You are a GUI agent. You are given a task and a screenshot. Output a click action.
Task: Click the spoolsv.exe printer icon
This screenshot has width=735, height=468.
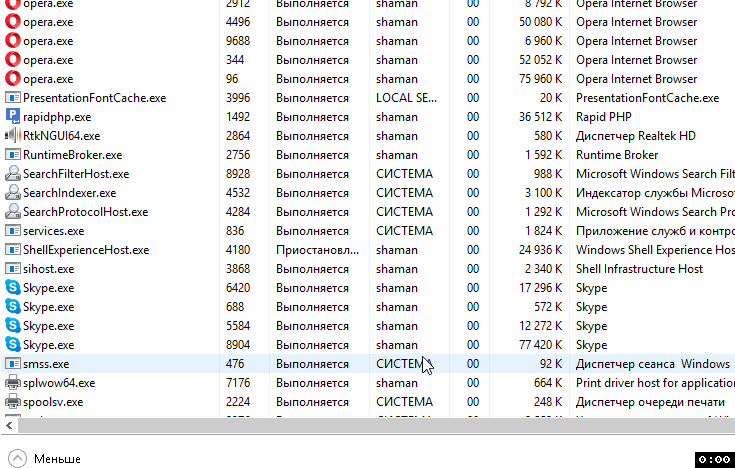click(x=13, y=402)
